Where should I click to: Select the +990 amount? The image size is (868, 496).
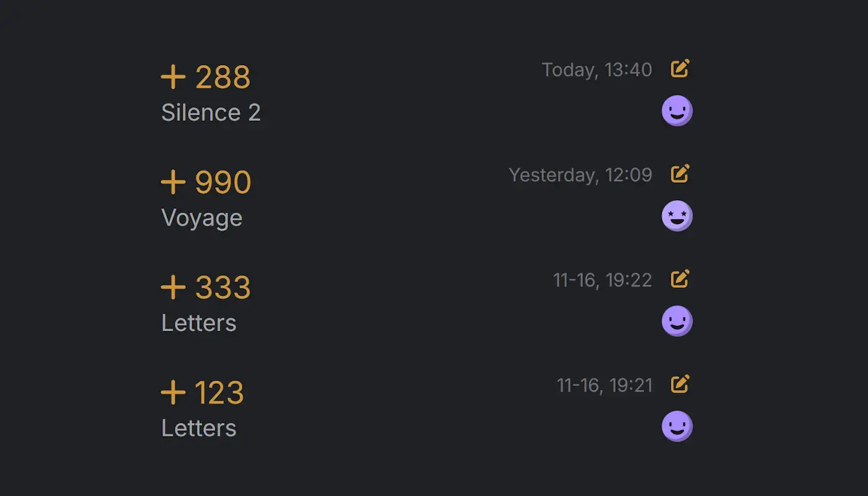[206, 181]
